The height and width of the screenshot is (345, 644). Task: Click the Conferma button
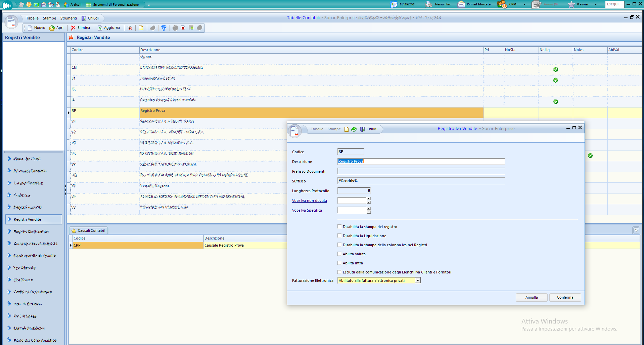(565, 297)
